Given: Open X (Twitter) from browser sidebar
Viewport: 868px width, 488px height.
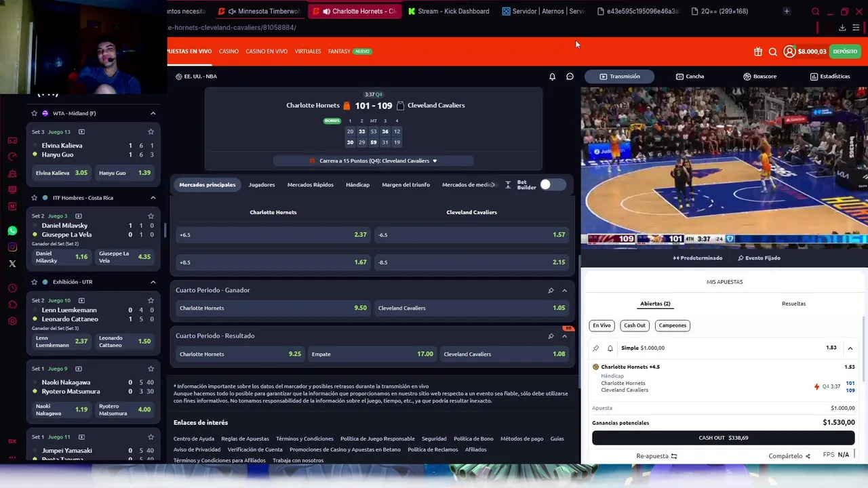Looking at the screenshot, I should pyautogui.click(x=12, y=264).
